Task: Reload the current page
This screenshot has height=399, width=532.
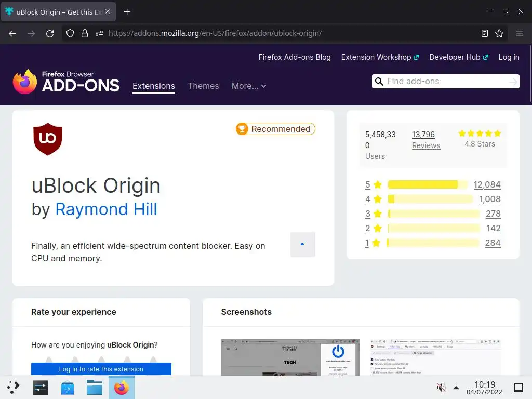Action: pyautogui.click(x=50, y=33)
